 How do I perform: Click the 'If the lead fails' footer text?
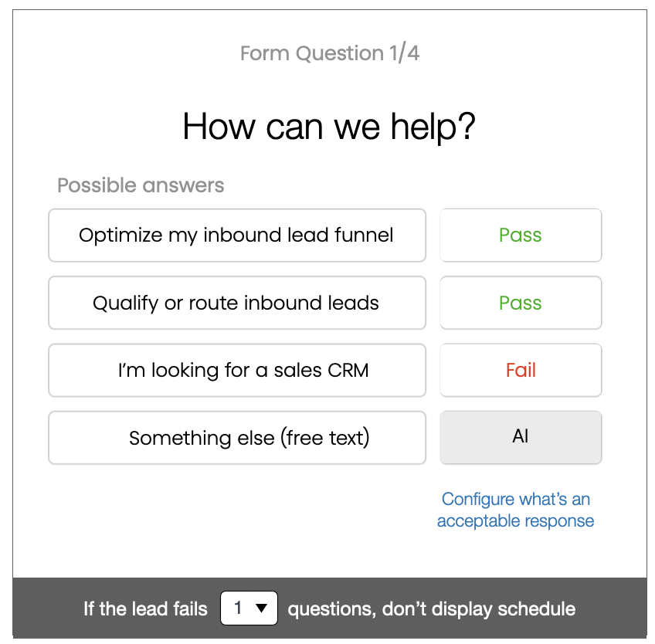pos(145,608)
